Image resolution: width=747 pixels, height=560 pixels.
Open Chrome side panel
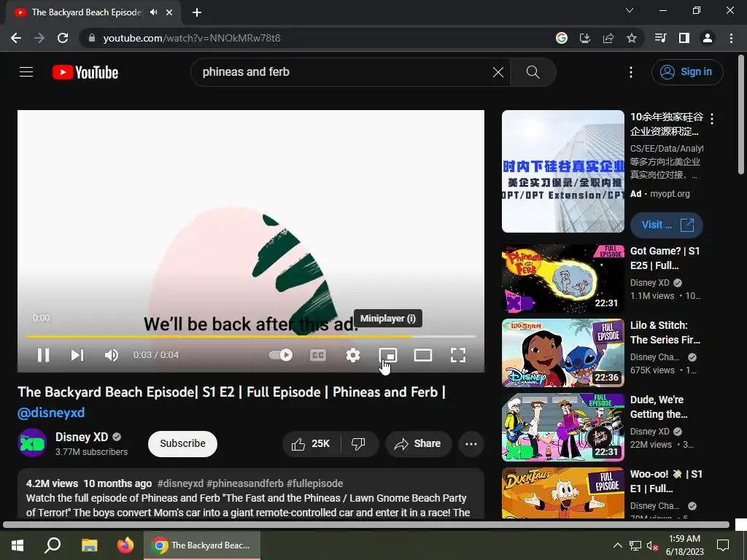pos(684,38)
